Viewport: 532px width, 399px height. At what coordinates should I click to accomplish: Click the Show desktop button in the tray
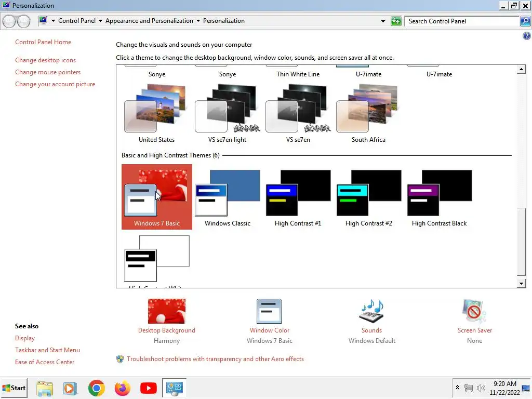click(526, 388)
